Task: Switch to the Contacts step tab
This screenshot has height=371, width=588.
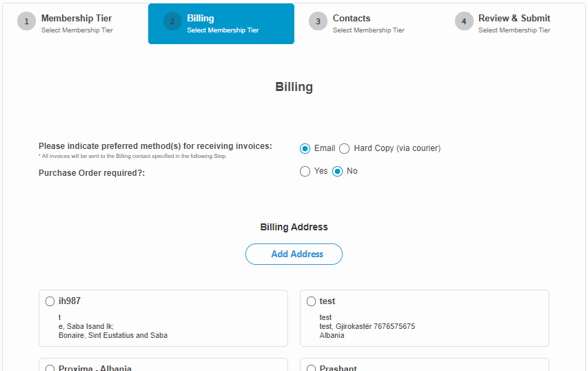Action: pyautogui.click(x=367, y=23)
